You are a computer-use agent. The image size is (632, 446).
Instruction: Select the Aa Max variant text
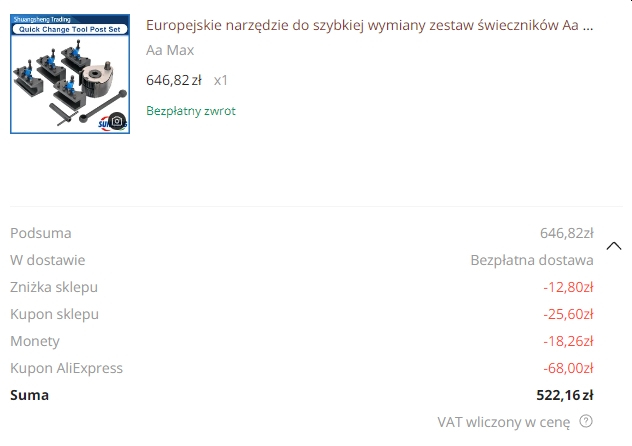[x=170, y=50]
